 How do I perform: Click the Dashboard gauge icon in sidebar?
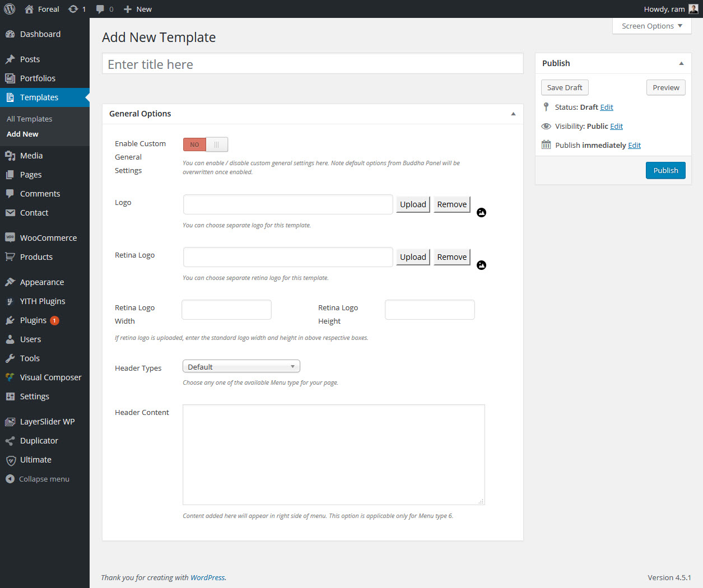coord(10,34)
